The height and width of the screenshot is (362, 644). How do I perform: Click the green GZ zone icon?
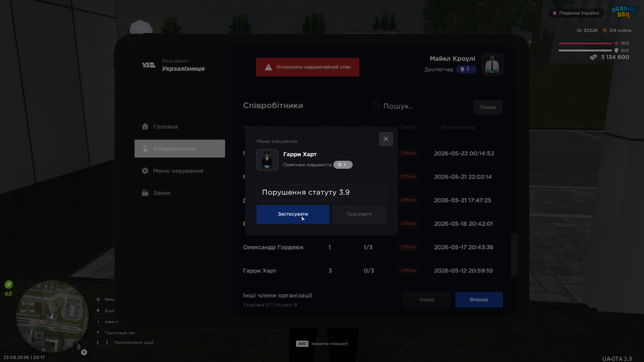coord(9,285)
